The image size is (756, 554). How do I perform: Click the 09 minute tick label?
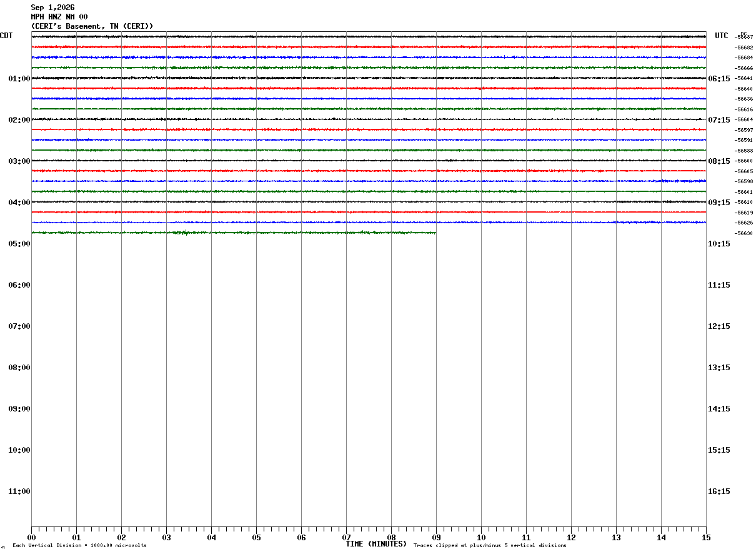[436, 538]
